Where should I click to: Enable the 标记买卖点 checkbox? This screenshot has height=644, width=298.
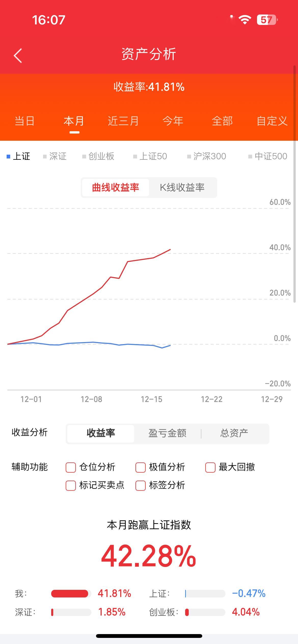[x=71, y=485]
